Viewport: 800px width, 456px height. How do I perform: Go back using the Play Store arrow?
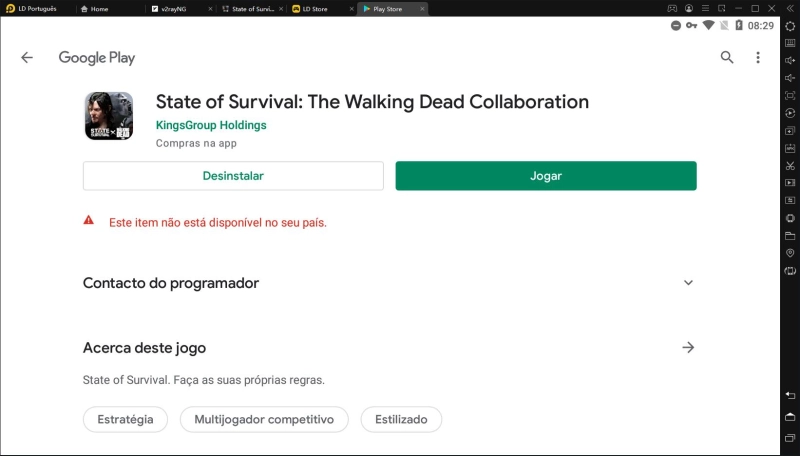(x=27, y=58)
